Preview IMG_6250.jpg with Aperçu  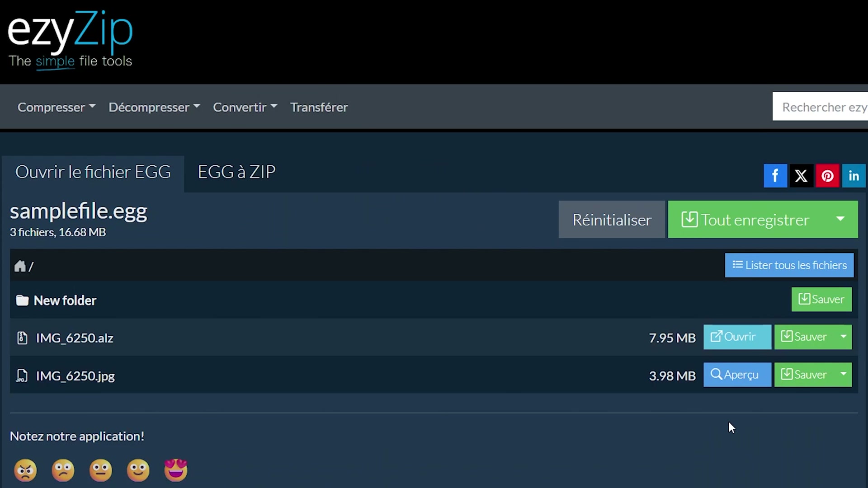click(x=737, y=375)
